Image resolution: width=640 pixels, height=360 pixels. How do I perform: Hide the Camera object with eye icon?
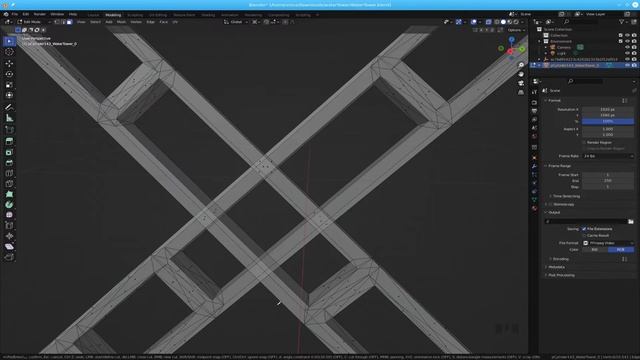tap(627, 47)
